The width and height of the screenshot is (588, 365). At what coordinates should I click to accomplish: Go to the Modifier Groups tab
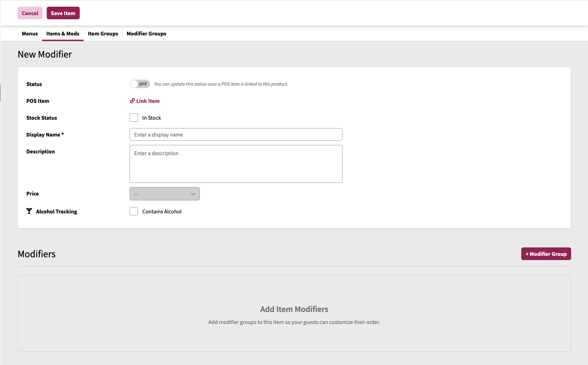pos(146,34)
